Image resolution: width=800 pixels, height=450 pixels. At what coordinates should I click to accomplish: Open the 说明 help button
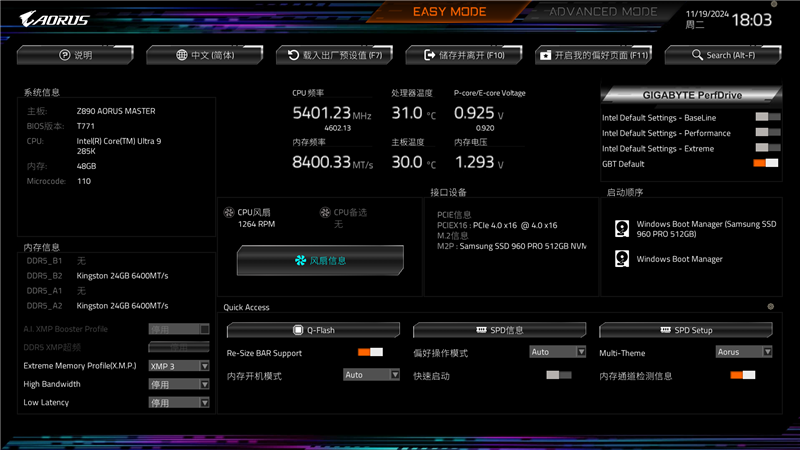[x=75, y=55]
